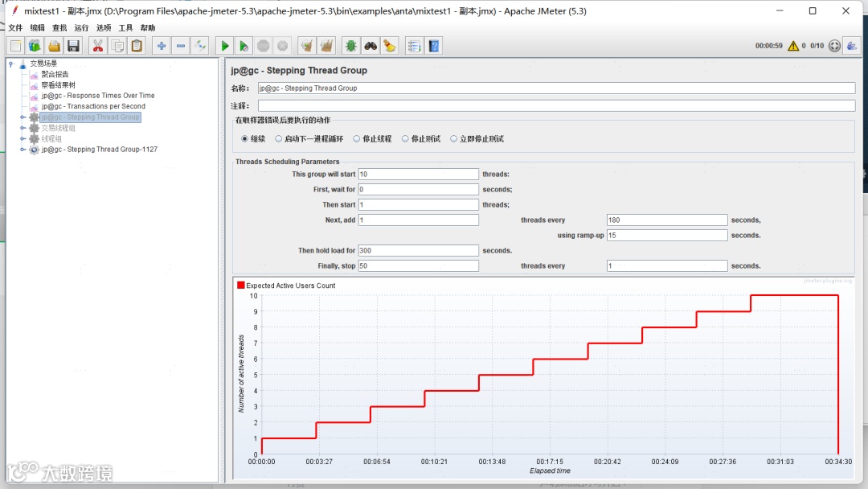This screenshot has height=489, width=868.
Task: Create a new test plan via toolbar
Action: [15, 46]
